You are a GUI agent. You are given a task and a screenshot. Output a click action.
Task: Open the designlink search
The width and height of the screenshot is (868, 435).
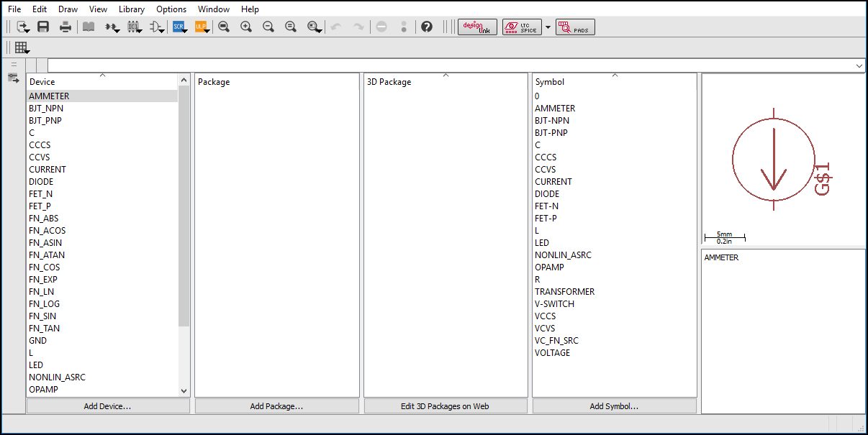(476, 27)
